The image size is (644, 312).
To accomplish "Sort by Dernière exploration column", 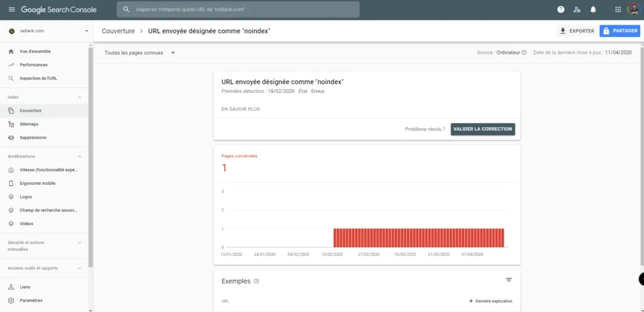I will (491, 301).
